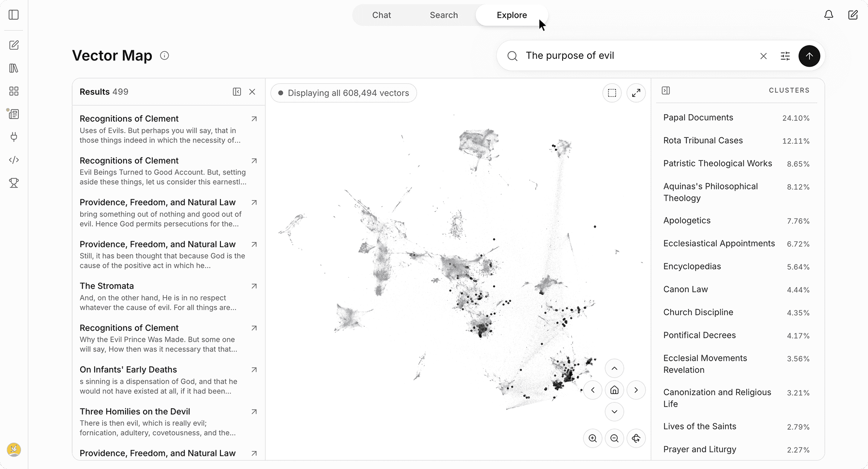Collapse the Clusters panel
Viewport: 868px width, 469px height.
[x=665, y=90]
